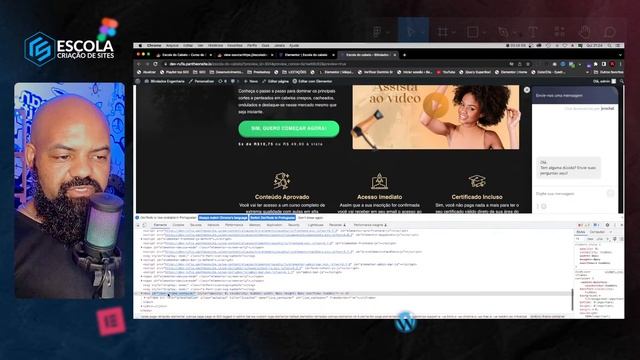Screen dimensions: 640x360
Task: Click the Certificado Incluso graduation cap icon
Action: pos(477,181)
